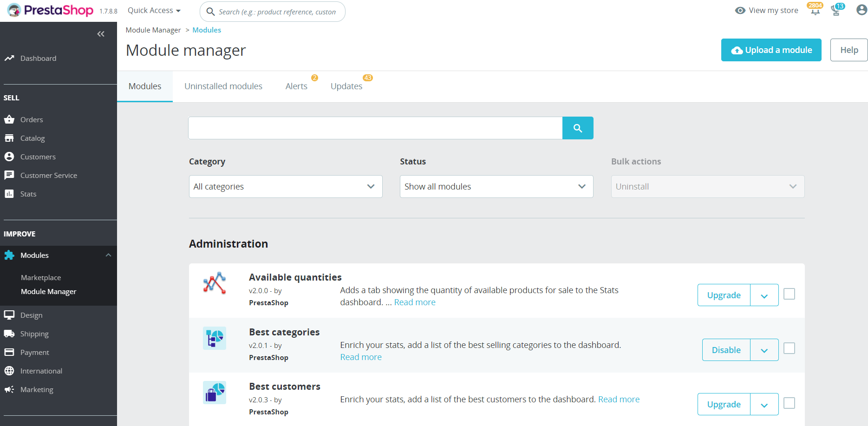The width and height of the screenshot is (868, 426).
Task: Open Catalog in the sidebar menu
Action: point(33,138)
